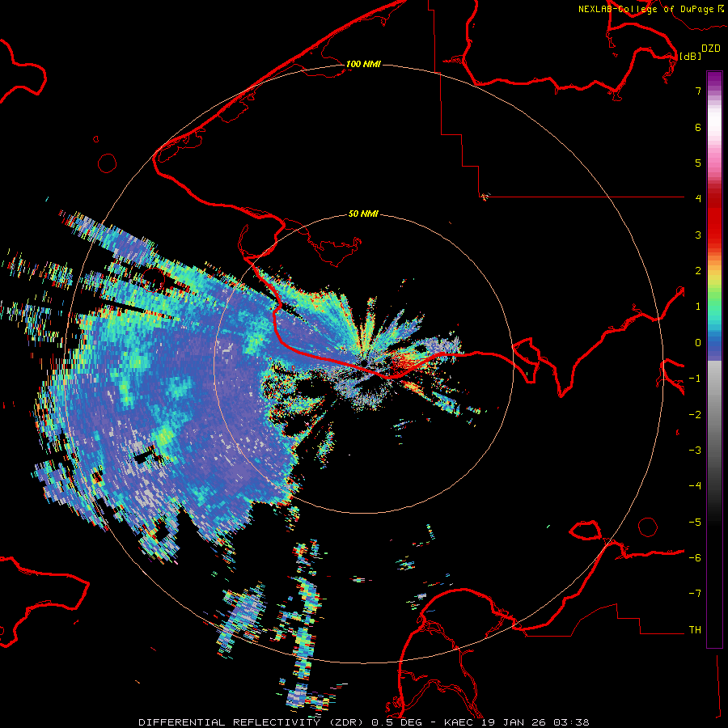Click the 2 value on color scale

698,271
